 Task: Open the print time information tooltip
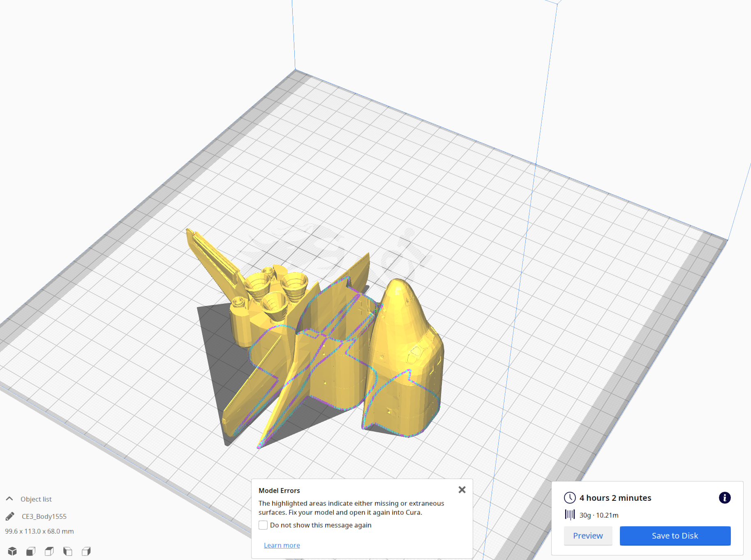pos(724,498)
